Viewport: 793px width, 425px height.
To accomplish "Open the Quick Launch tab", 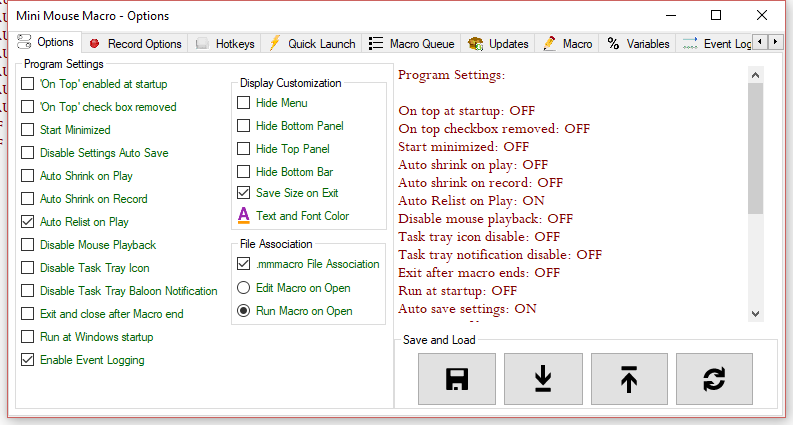I will pos(312,44).
